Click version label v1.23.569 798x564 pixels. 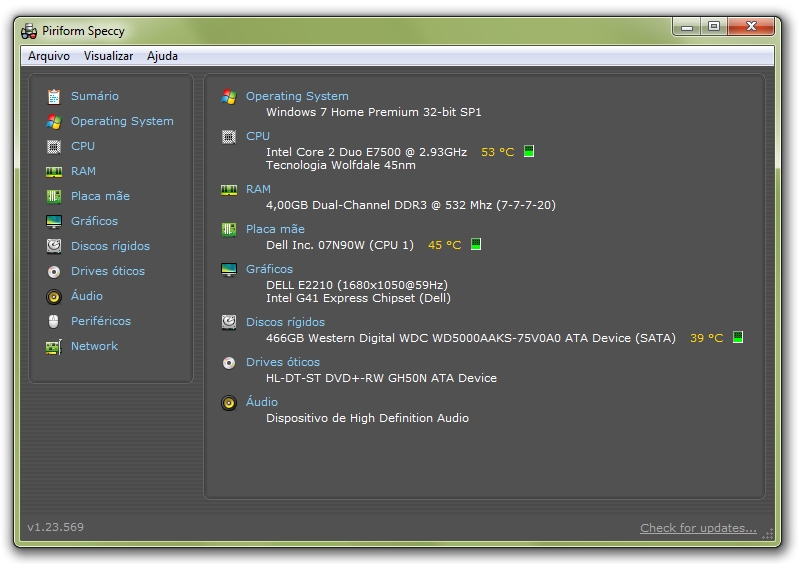(55, 527)
